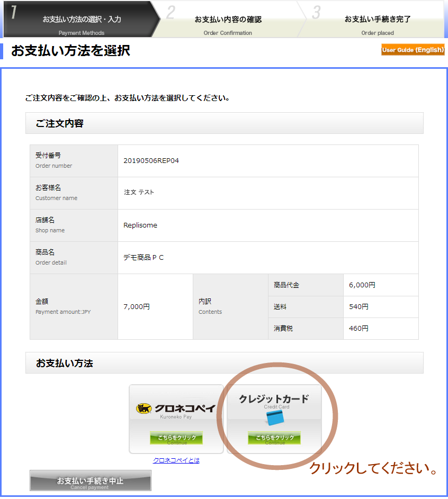Click the ご注文内容 section header

point(60,124)
